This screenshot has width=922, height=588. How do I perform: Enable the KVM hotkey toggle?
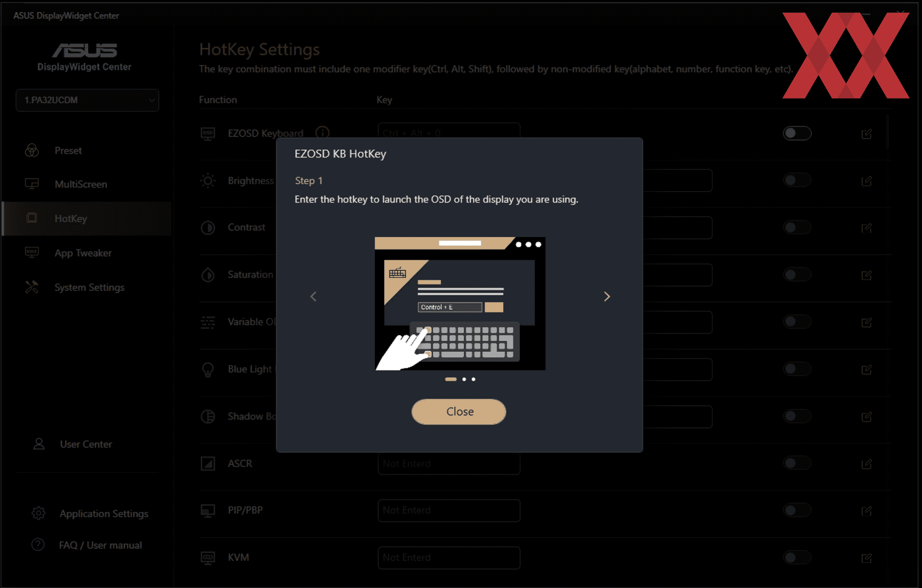(797, 557)
